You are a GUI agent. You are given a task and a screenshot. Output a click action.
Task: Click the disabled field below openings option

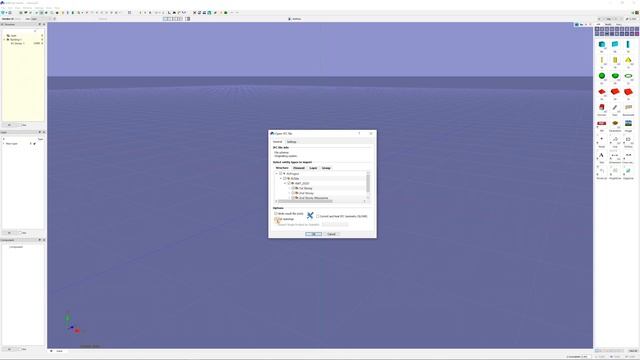click(x=335, y=224)
